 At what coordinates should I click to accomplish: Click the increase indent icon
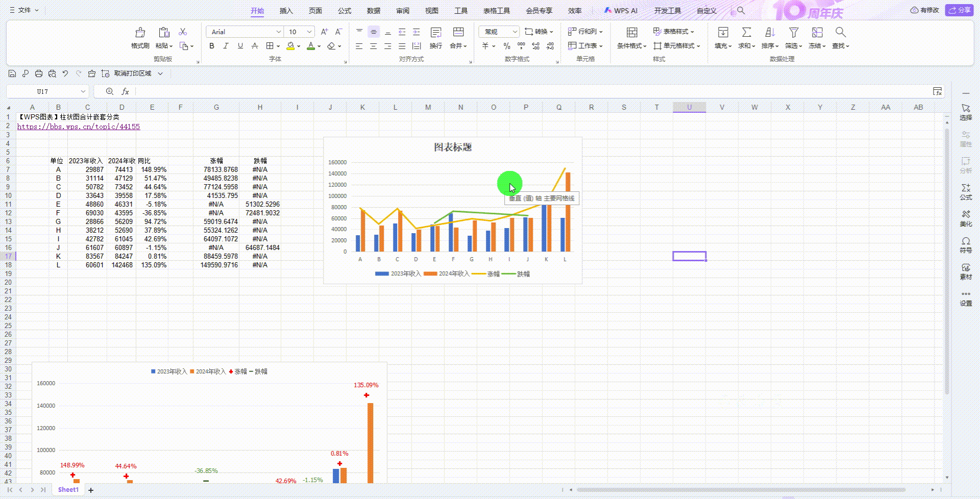[416, 32]
